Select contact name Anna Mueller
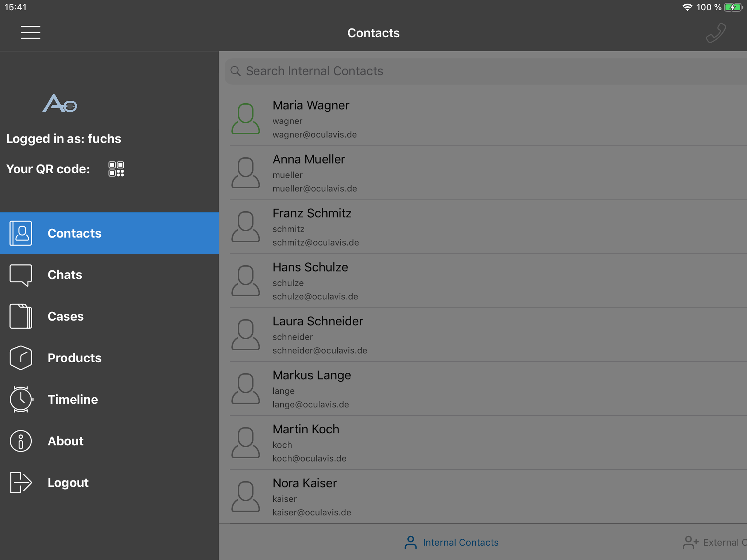The height and width of the screenshot is (560, 747). pyautogui.click(x=309, y=159)
